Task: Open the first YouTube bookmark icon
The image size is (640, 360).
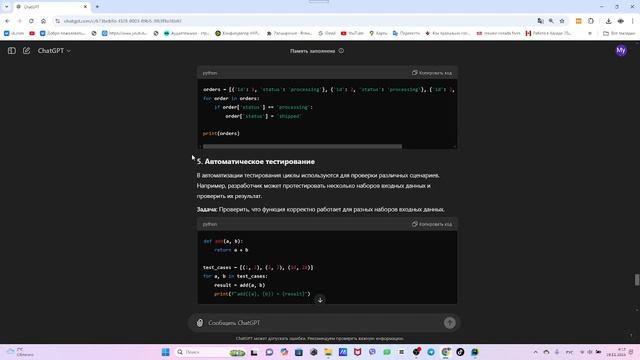Action: [32, 33]
